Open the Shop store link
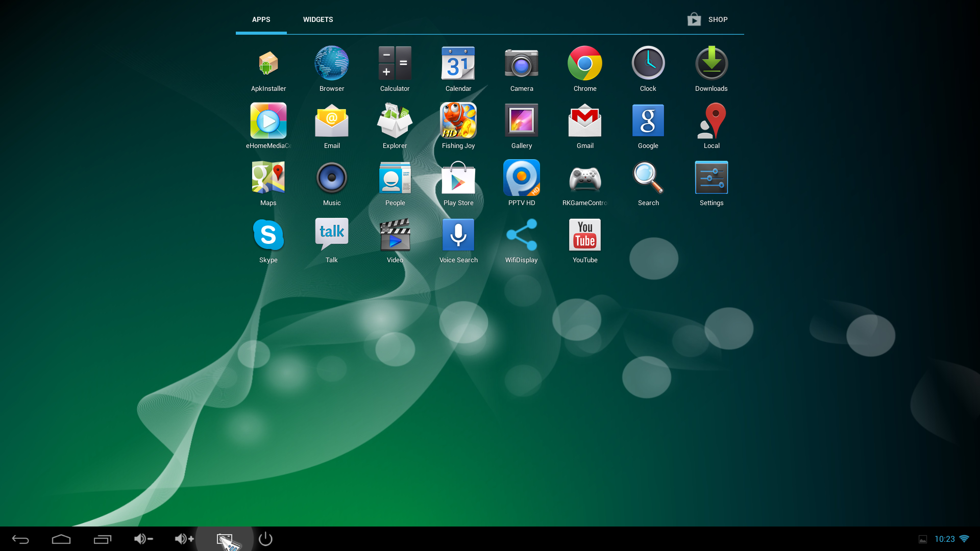 click(707, 19)
